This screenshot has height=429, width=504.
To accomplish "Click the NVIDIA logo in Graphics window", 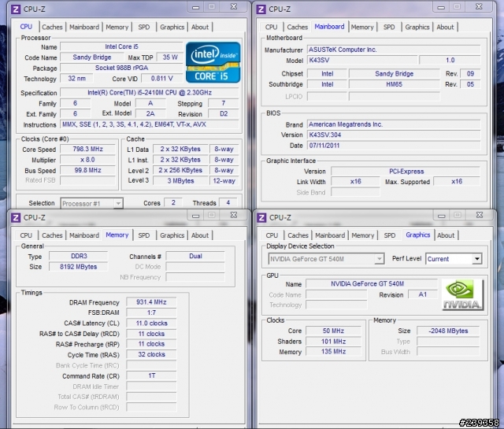I will [462, 294].
